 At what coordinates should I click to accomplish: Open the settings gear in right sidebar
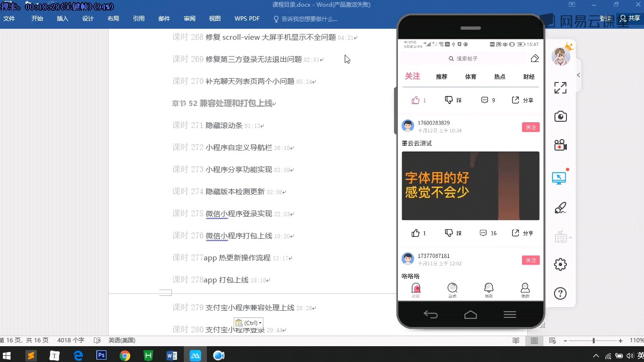tap(560, 264)
